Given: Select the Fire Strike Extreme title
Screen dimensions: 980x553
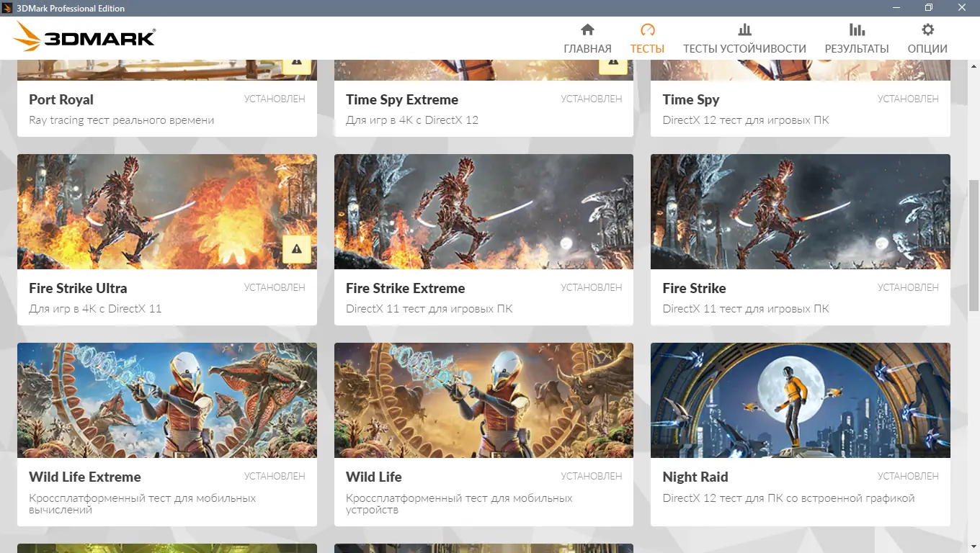Looking at the screenshot, I should 406,288.
